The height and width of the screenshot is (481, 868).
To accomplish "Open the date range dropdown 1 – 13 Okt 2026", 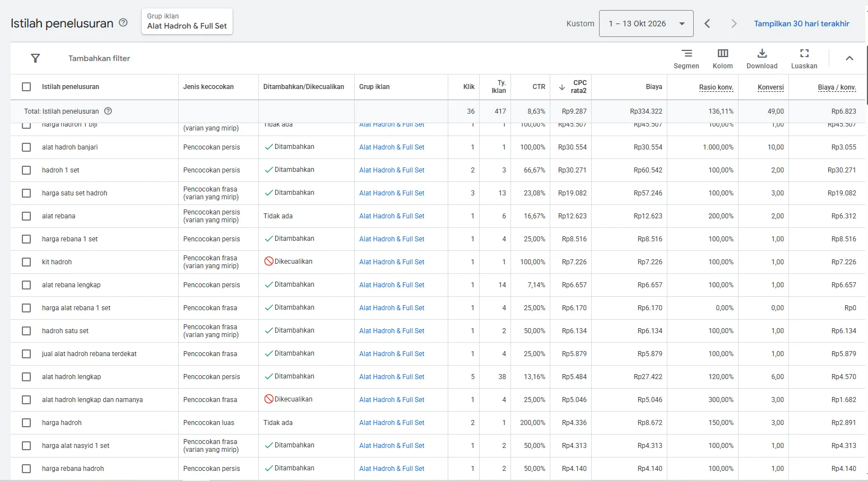I will [646, 24].
